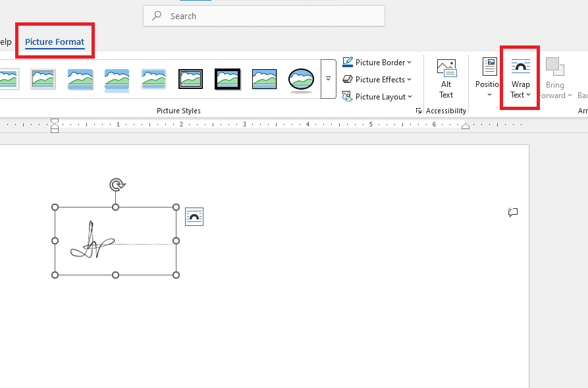This screenshot has height=388, width=588.
Task: Open Layout Options beside the signature
Action: [194, 217]
